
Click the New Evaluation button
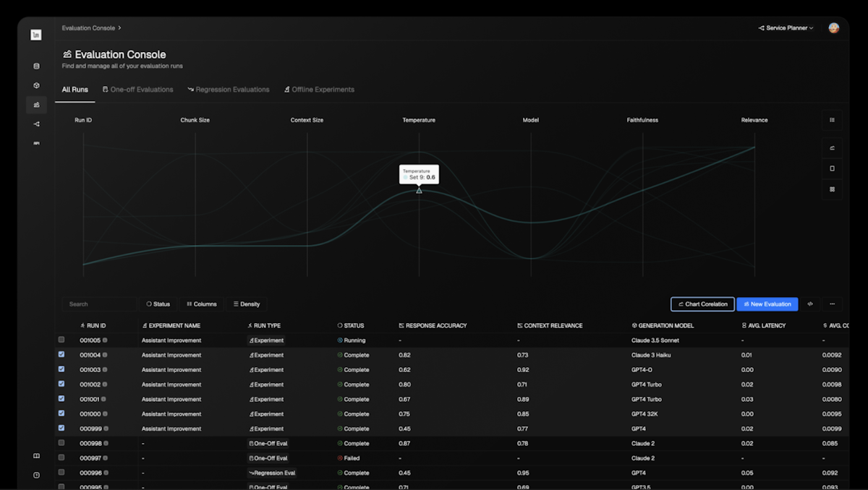coord(767,304)
